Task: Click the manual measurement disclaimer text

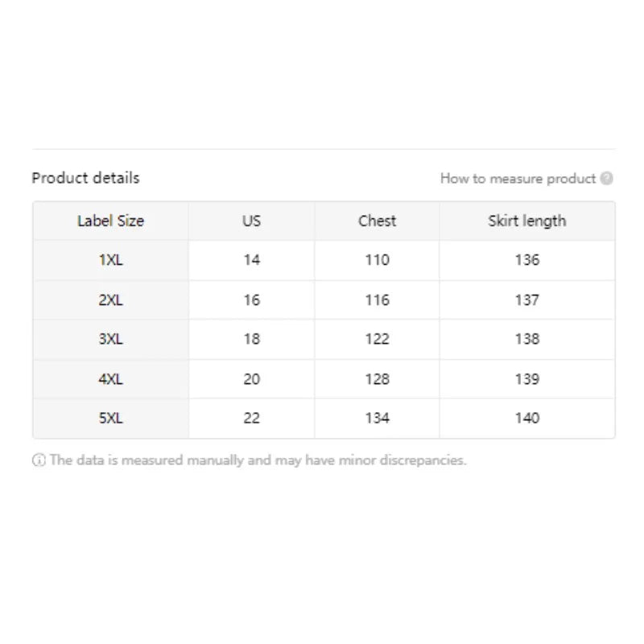Action: click(x=258, y=460)
